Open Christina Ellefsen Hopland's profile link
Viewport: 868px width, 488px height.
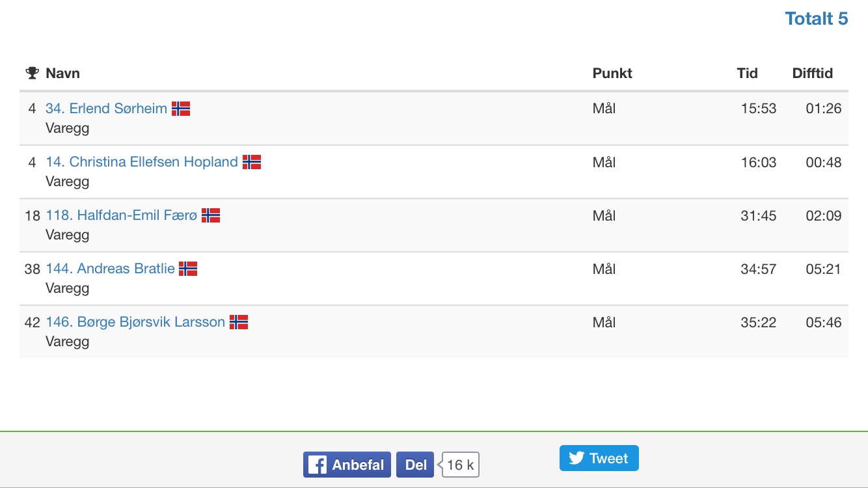click(141, 162)
